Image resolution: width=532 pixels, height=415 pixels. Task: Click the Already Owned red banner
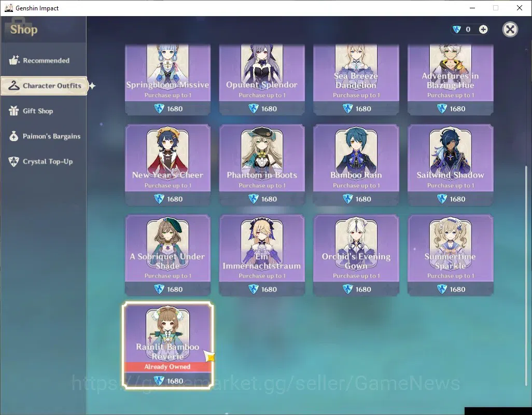click(x=167, y=367)
